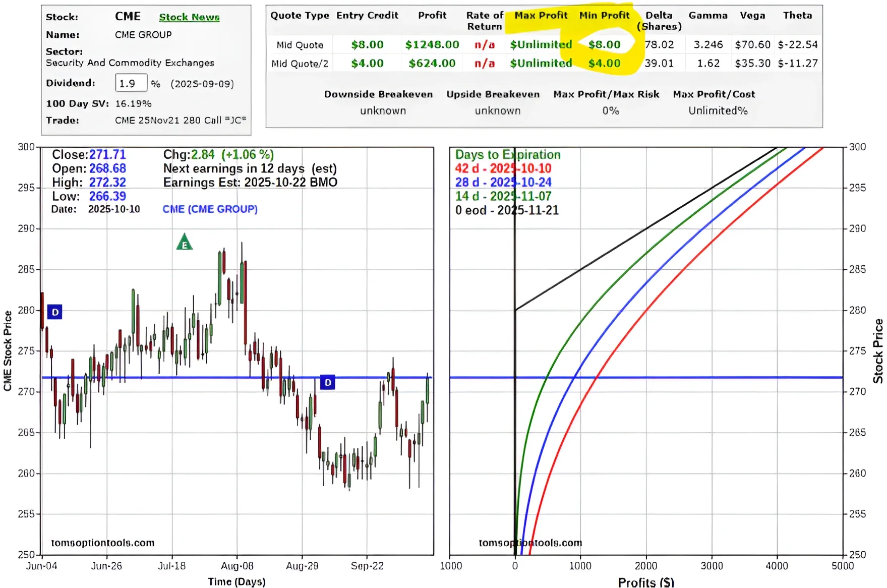Screen dimensions: 887x588
Task: Click the 'Max Profit' column header
Action: click(541, 16)
